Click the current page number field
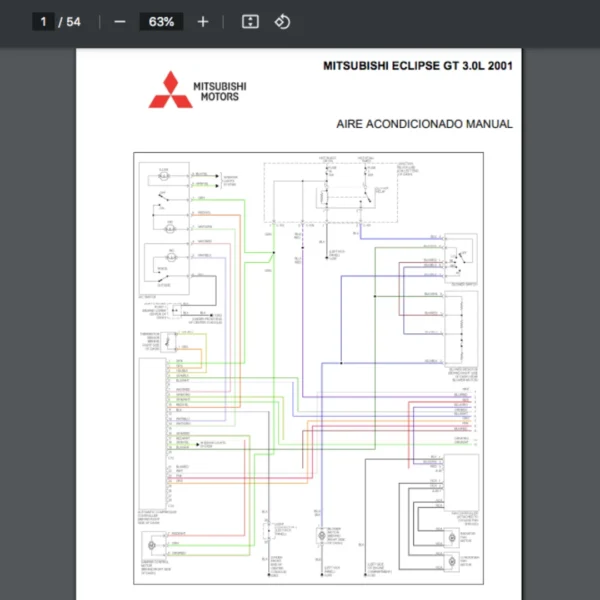The image size is (600, 600). pyautogui.click(x=43, y=22)
